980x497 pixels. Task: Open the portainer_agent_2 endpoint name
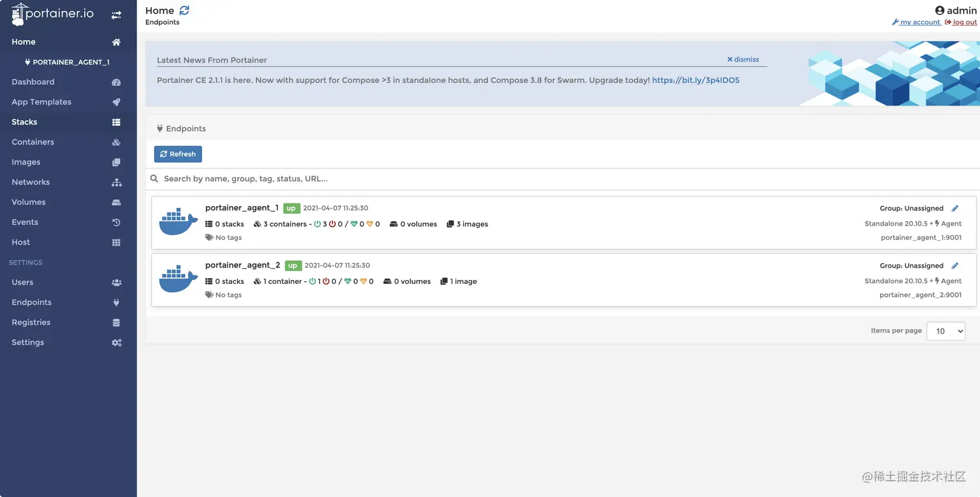tap(242, 265)
